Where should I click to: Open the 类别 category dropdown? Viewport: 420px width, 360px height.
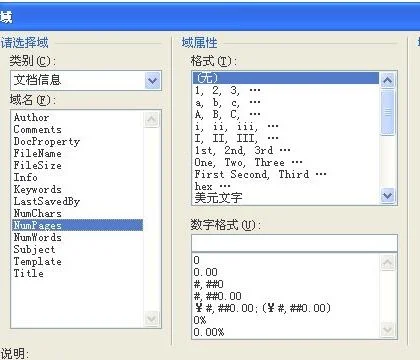pyautogui.click(x=153, y=80)
